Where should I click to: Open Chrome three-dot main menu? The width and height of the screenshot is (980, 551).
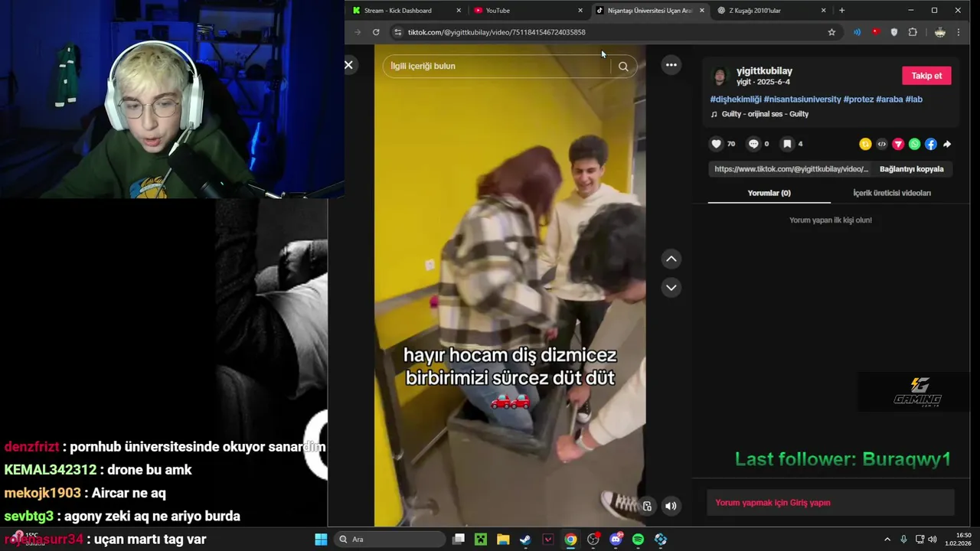point(959,32)
